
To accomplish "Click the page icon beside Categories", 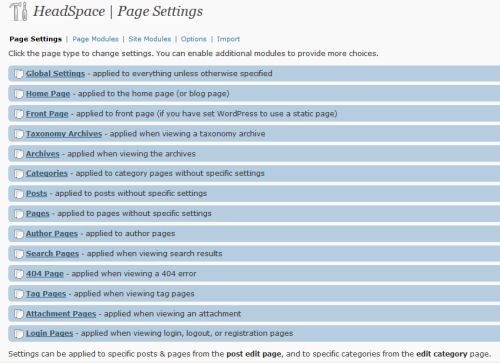I will [x=19, y=174].
